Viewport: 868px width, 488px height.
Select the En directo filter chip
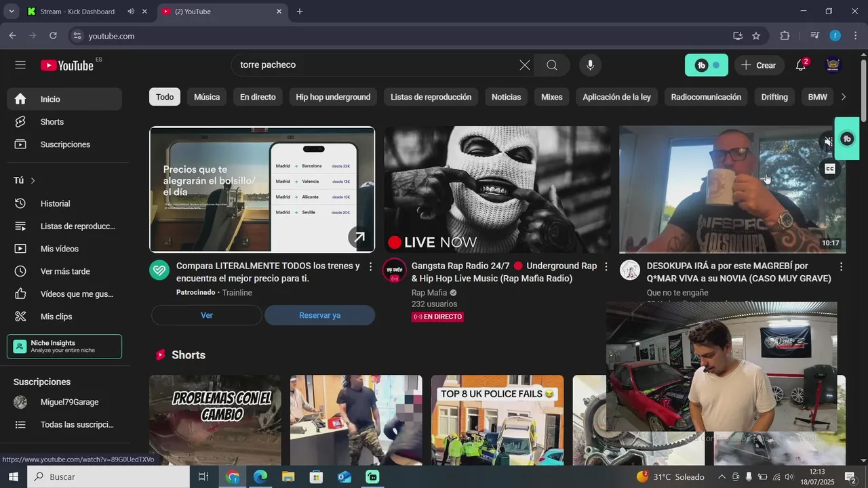coord(258,97)
